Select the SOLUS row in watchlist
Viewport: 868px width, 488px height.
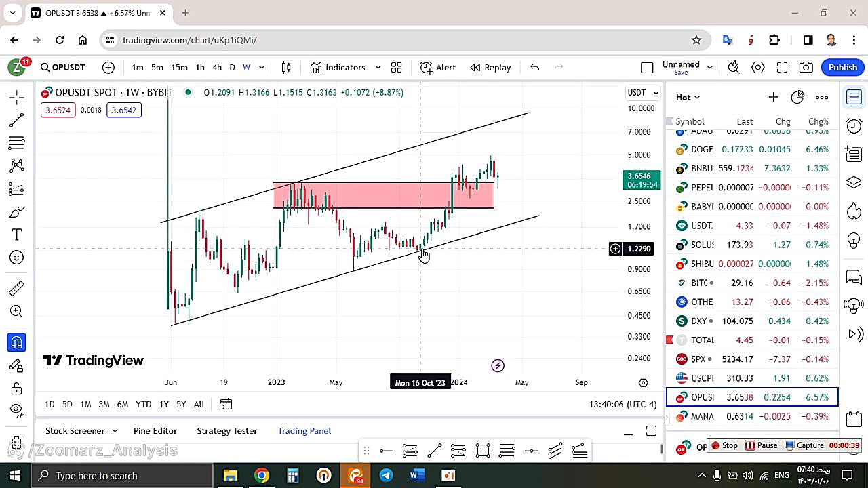753,245
